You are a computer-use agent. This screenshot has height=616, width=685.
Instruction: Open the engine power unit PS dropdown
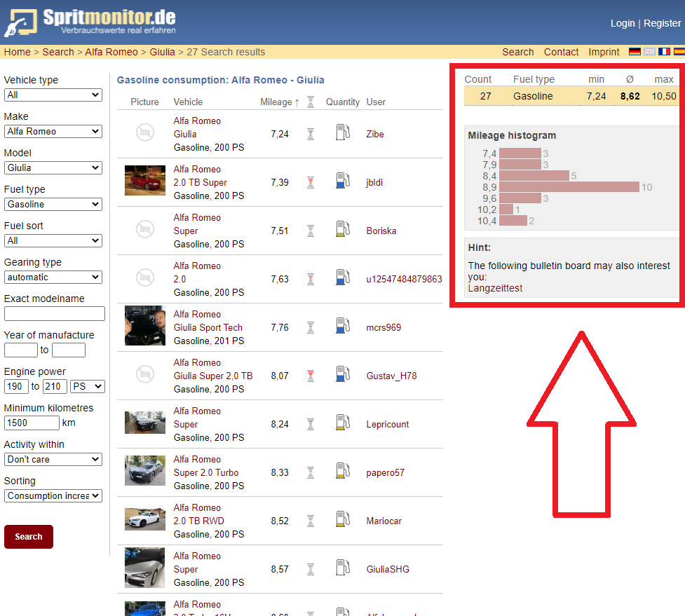88,386
